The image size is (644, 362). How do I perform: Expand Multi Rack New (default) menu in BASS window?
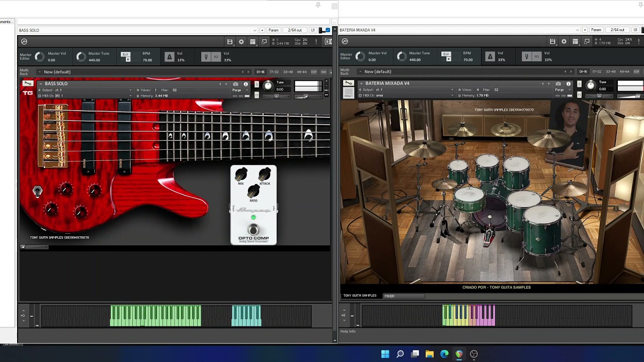[40, 72]
